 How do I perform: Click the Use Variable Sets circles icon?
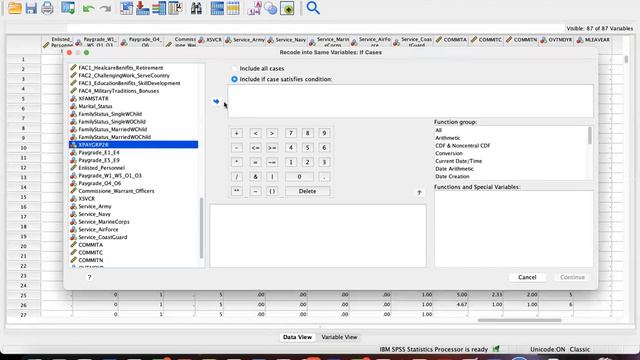(x=271, y=8)
